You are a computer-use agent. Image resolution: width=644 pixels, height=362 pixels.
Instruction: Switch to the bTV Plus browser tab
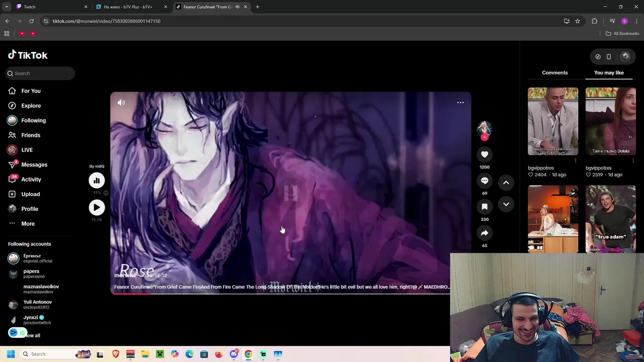pyautogui.click(x=132, y=7)
